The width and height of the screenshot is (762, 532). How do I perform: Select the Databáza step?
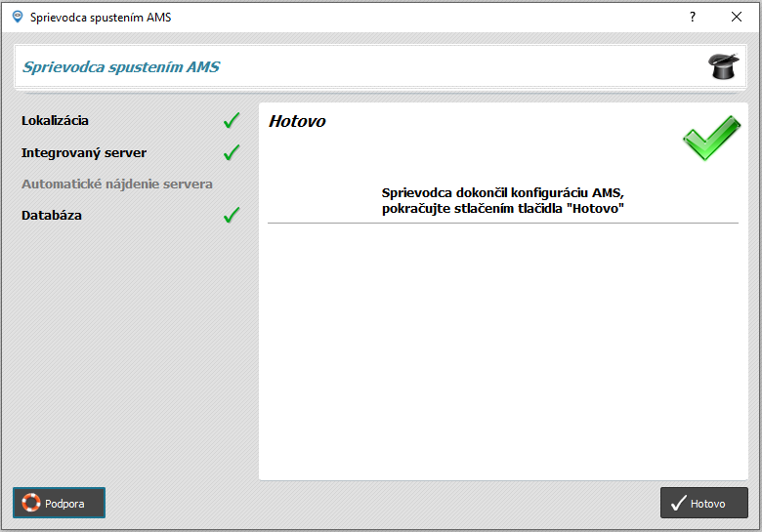52,215
